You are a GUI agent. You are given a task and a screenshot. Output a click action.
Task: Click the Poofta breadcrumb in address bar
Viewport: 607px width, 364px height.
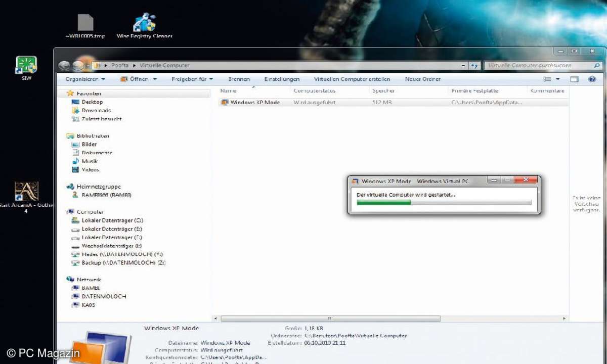click(x=120, y=65)
